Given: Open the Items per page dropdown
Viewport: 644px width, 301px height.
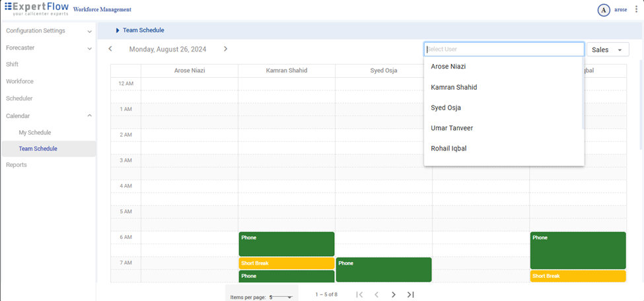Looking at the screenshot, I should pyautogui.click(x=281, y=297).
